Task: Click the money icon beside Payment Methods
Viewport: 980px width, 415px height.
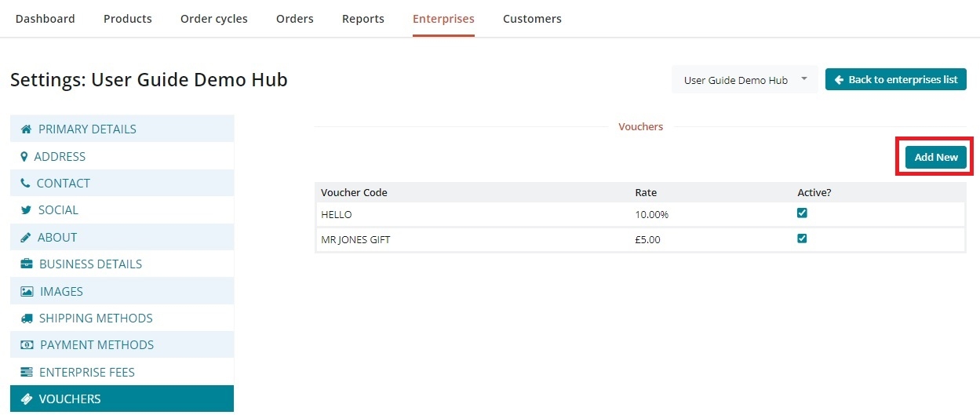Action: (27, 345)
